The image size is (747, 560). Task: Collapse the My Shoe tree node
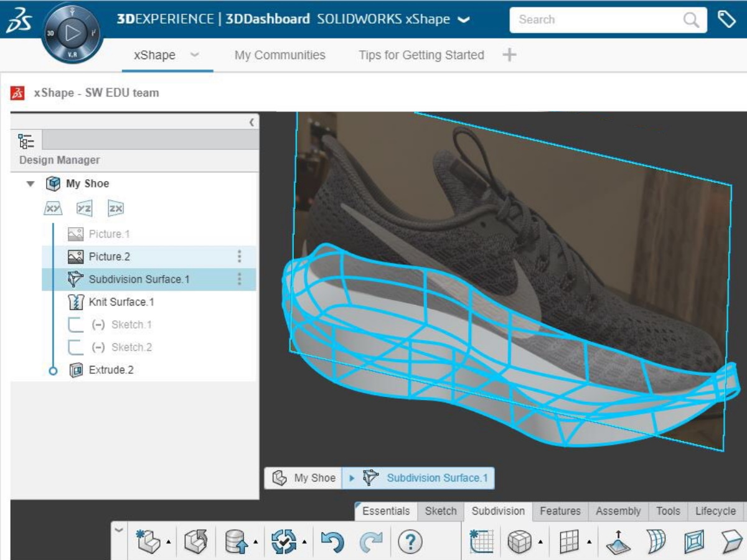click(30, 184)
